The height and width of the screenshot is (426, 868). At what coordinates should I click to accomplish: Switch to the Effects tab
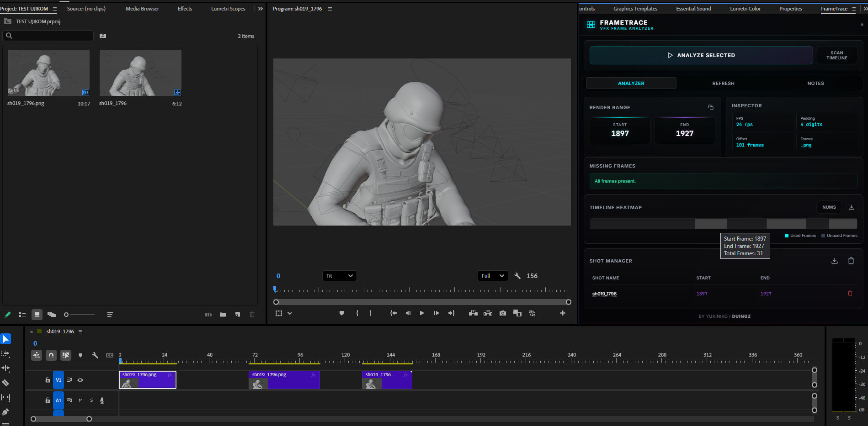tap(185, 9)
